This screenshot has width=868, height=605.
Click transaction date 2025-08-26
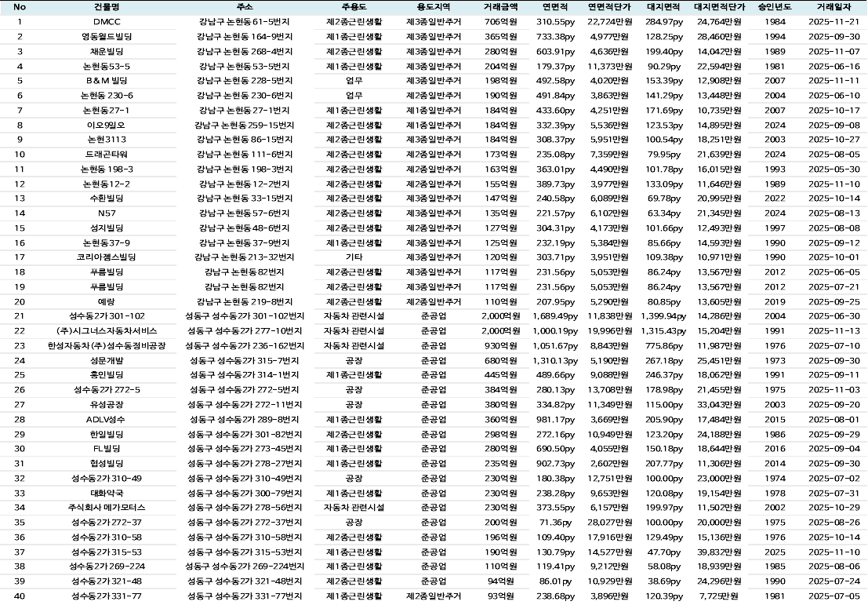tap(833, 523)
